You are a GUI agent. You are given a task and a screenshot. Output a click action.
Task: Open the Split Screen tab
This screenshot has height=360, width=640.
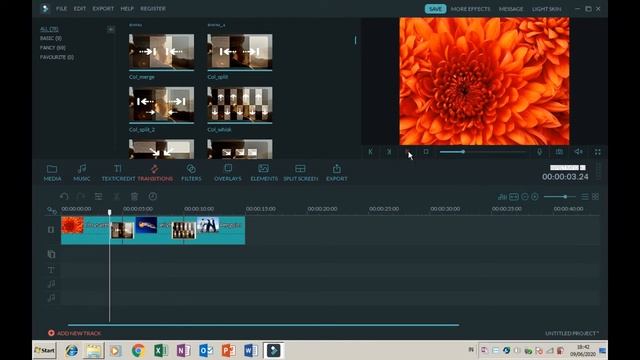(x=300, y=173)
